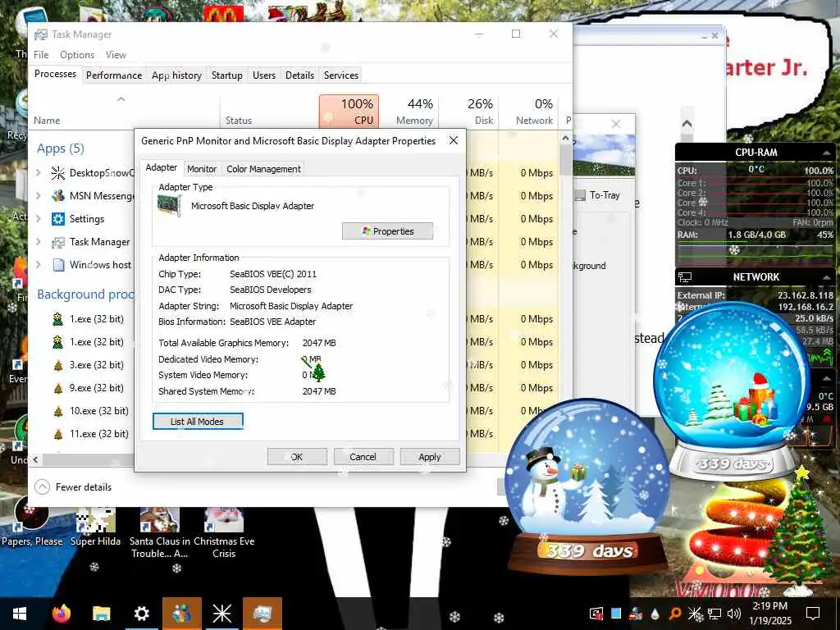Click the network tray icon
This screenshot has height=630, width=840.
pyautogui.click(x=714, y=614)
